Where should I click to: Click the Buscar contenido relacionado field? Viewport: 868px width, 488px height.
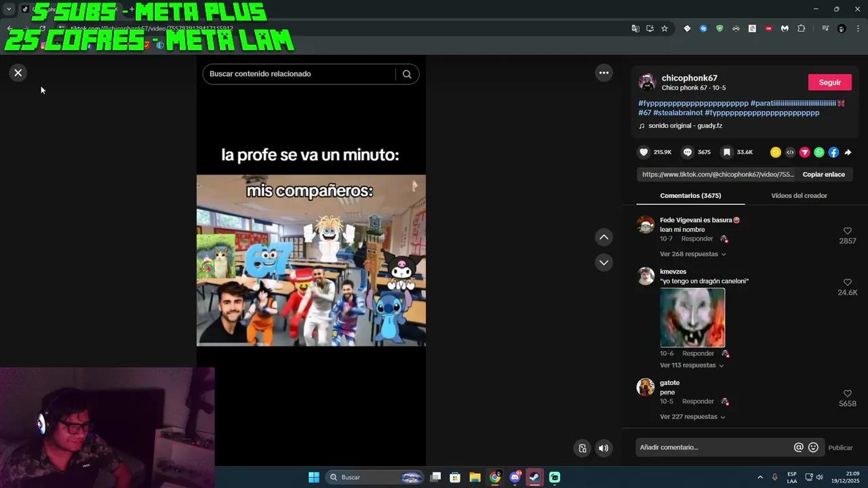tap(298, 74)
